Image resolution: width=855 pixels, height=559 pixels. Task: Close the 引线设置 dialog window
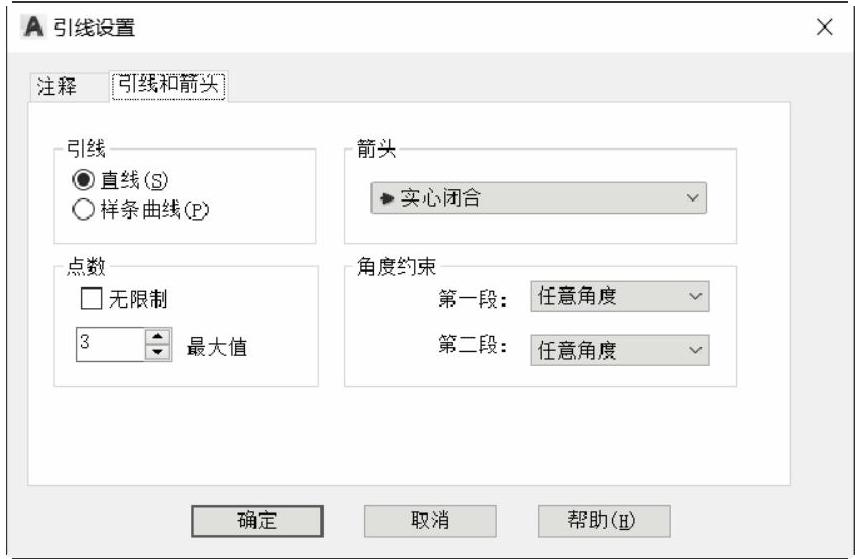824,27
